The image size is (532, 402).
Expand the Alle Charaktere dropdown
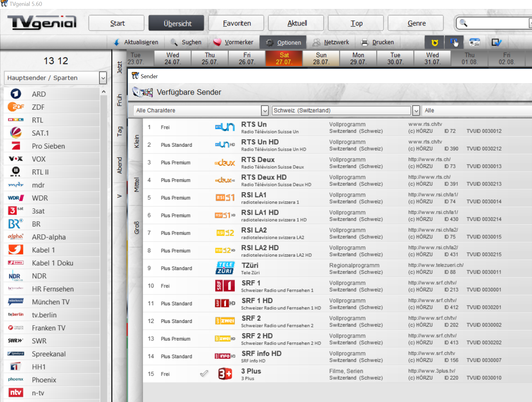(264, 110)
